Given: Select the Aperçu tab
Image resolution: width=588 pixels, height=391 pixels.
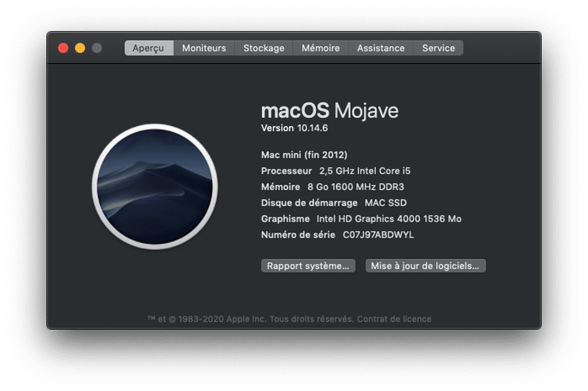Looking at the screenshot, I should 148,48.
